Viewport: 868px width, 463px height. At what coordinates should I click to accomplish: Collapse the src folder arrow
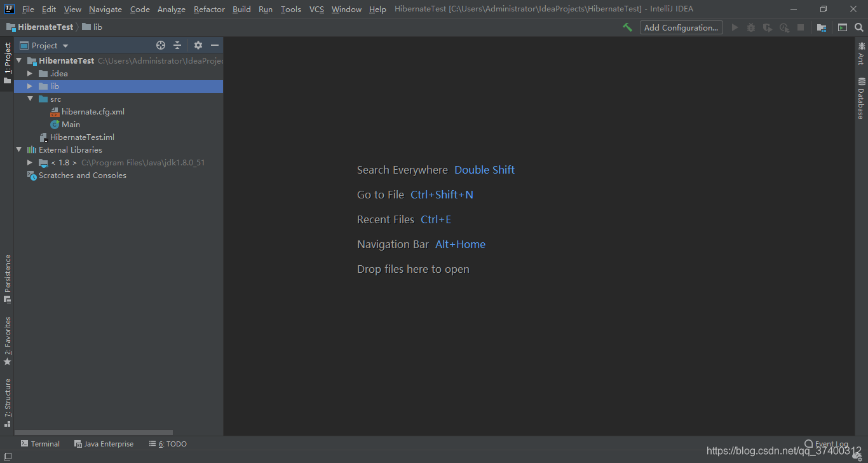30,99
